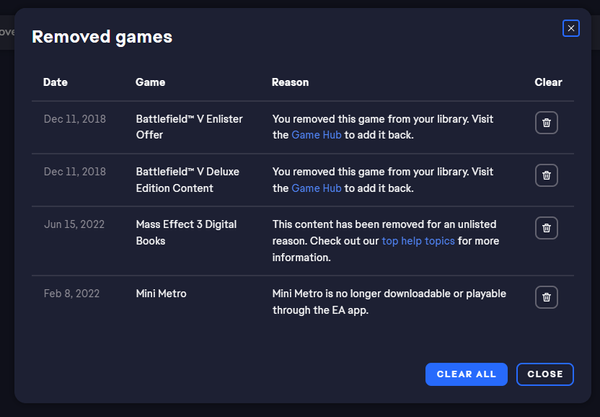
Task: Select the Mini Metro game name
Action: tap(161, 295)
